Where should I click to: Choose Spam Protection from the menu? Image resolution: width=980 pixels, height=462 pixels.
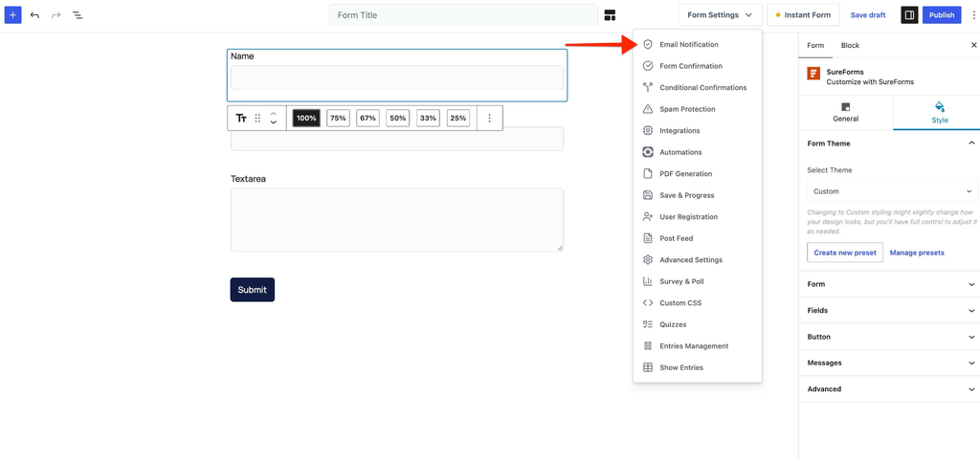698,109
